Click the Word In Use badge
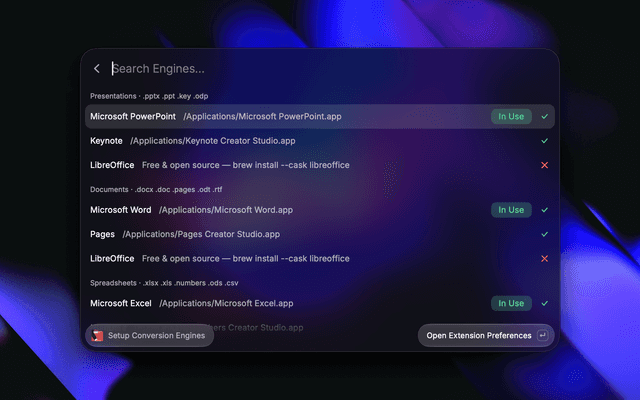Image resolution: width=640 pixels, height=400 pixels. (511, 210)
